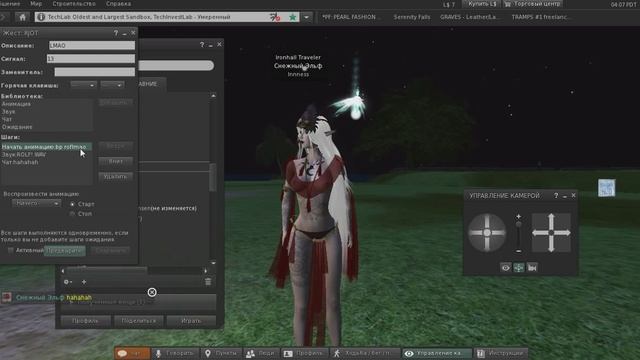
Task: Open help for the gesture editor window
Action: pos(116,33)
